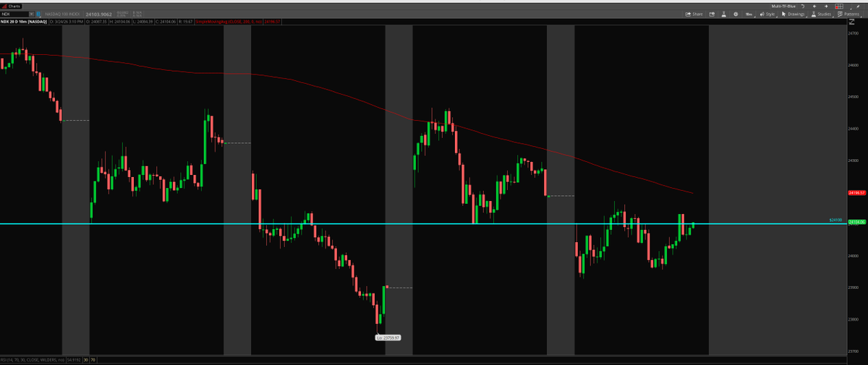This screenshot has height=365, width=868.
Task: Expand the NDX symbol dropdown arrow
Action: pos(31,14)
